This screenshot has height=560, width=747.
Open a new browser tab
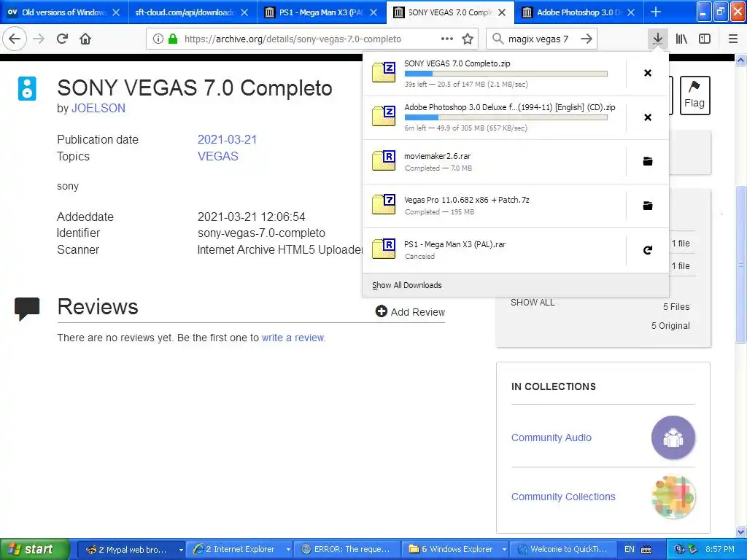[656, 12]
